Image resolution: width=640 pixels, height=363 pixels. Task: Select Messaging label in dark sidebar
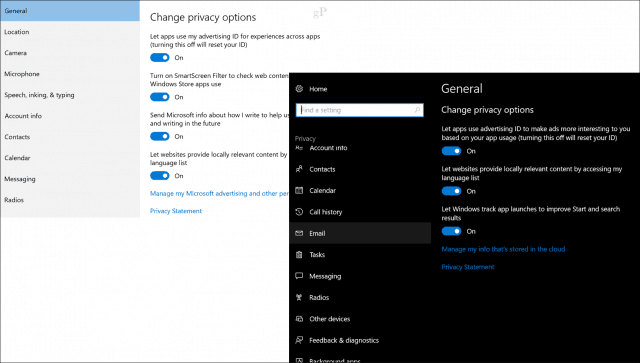(325, 276)
